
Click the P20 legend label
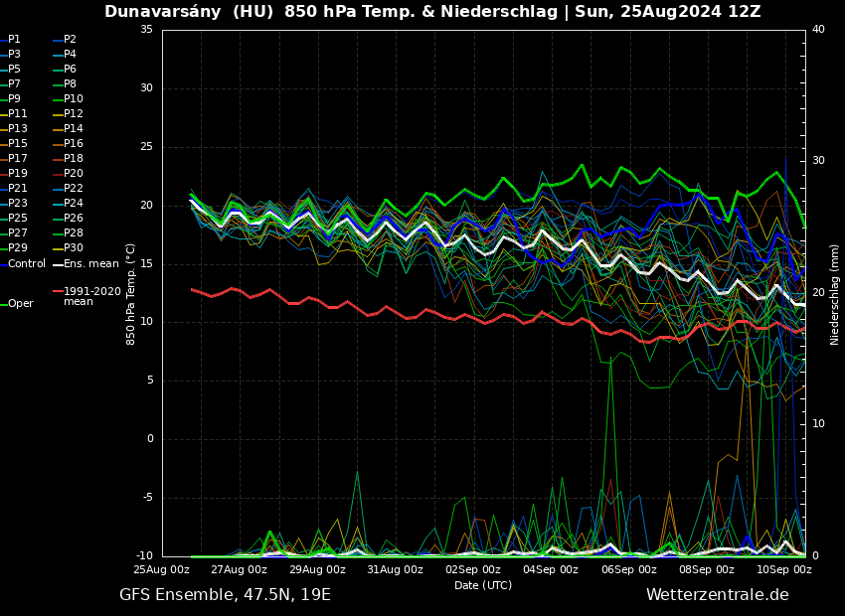pos(74,174)
